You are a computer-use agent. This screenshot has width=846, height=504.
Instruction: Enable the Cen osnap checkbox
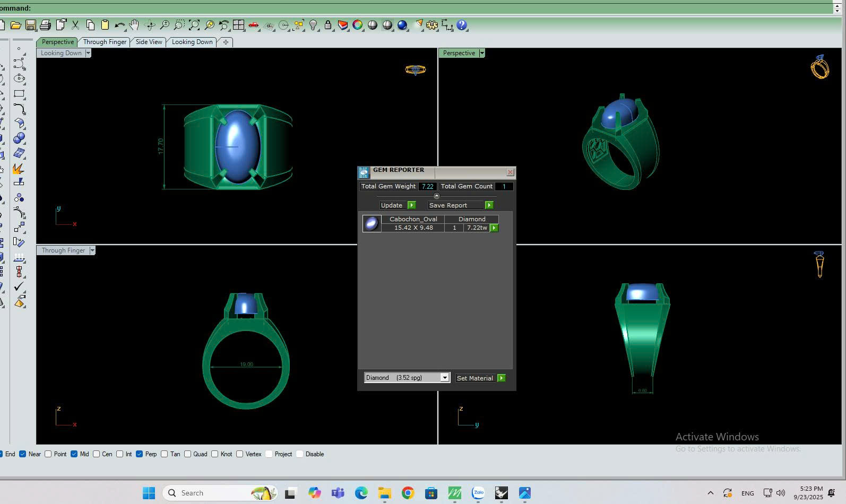(97, 454)
